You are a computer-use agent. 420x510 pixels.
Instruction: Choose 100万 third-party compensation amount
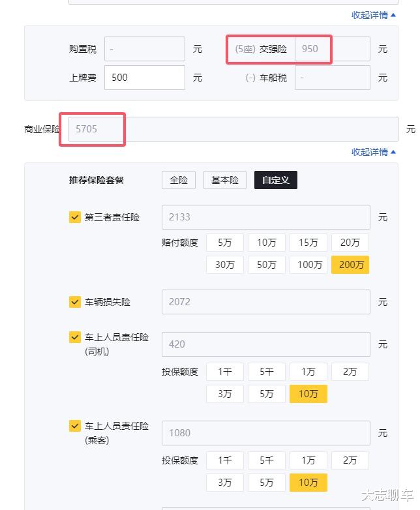click(308, 265)
